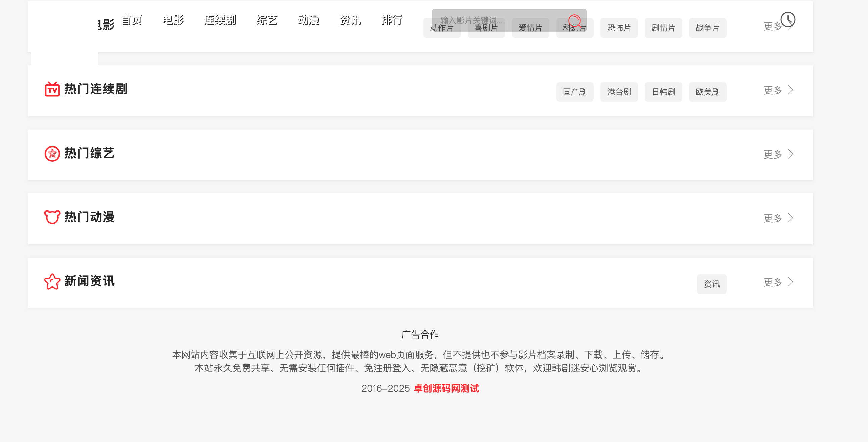Expand 更多 for 热门连续剧 section
The height and width of the screenshot is (442, 868).
point(778,90)
